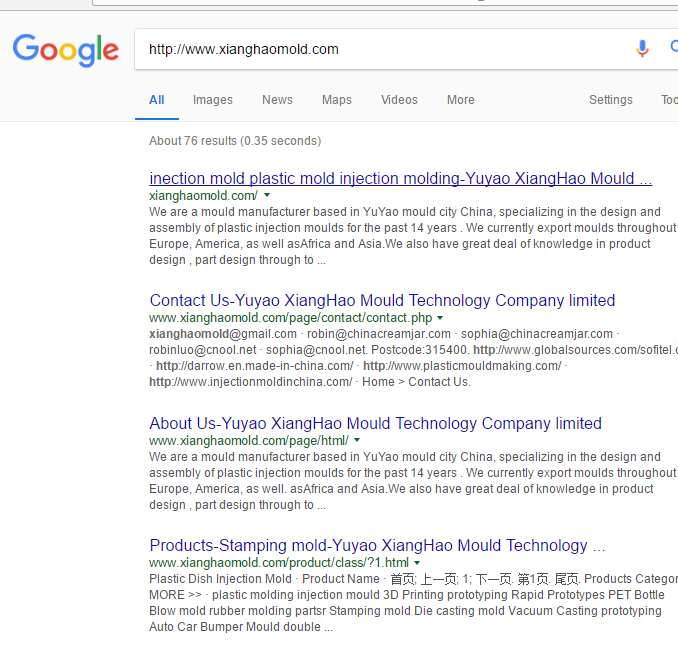Click the search box containing xianghaomold URL
Viewport: 678px width, 645px height.
406,49
